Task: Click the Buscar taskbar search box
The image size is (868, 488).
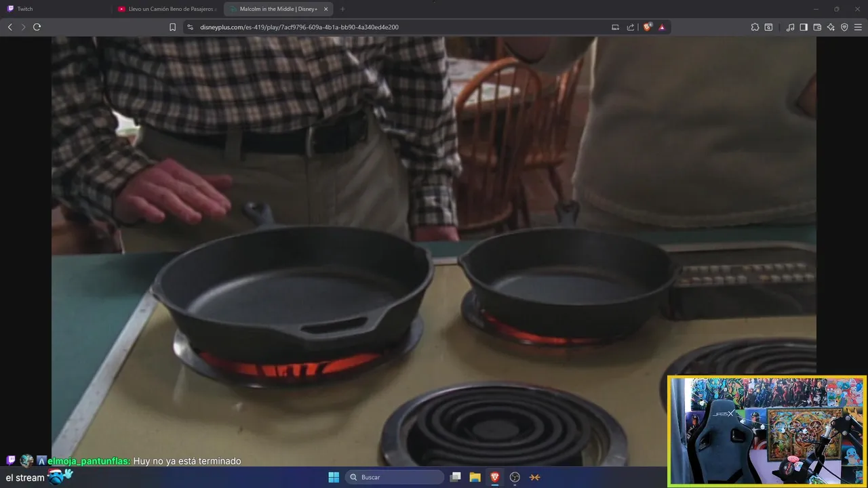Action: point(395,477)
